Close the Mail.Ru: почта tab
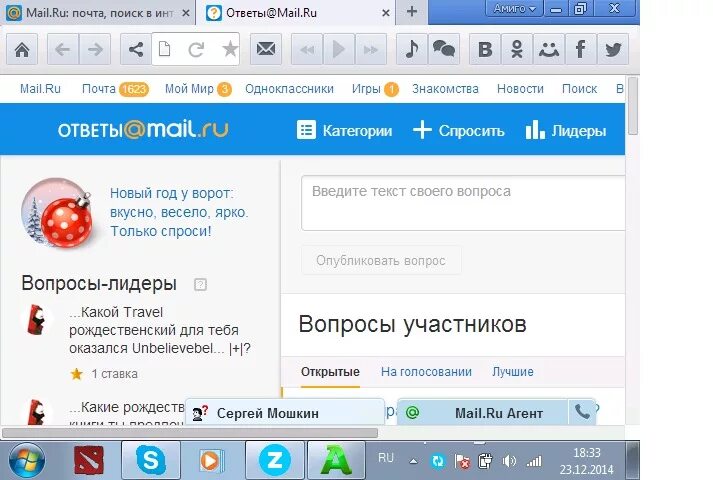The width and height of the screenshot is (713, 480). (x=186, y=13)
